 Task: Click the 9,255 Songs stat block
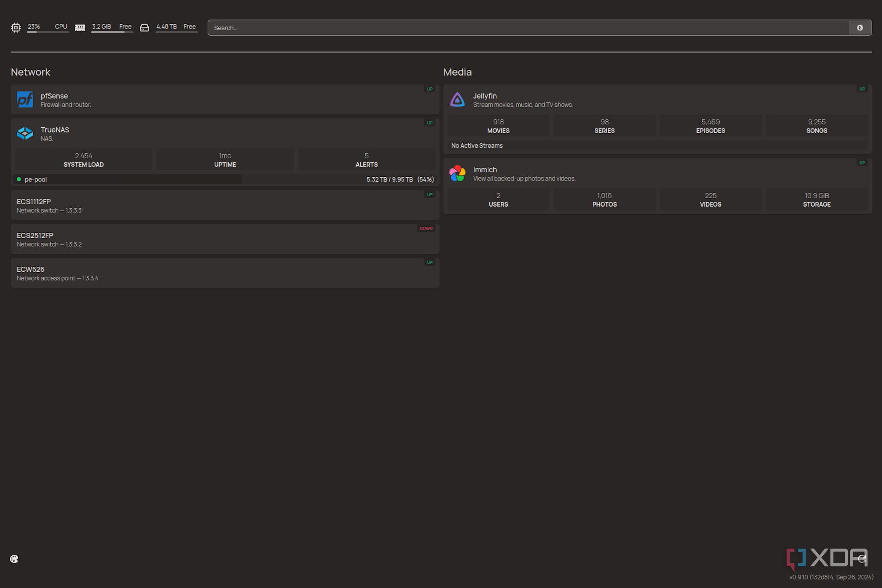[x=817, y=126]
